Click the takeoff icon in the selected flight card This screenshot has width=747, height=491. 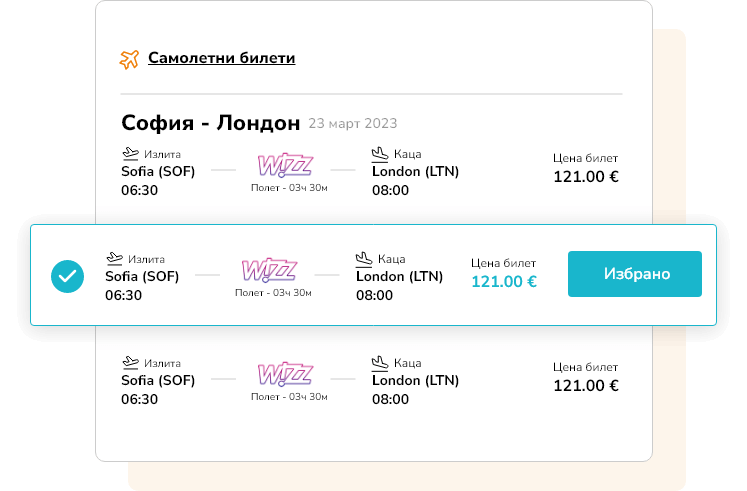(114, 258)
